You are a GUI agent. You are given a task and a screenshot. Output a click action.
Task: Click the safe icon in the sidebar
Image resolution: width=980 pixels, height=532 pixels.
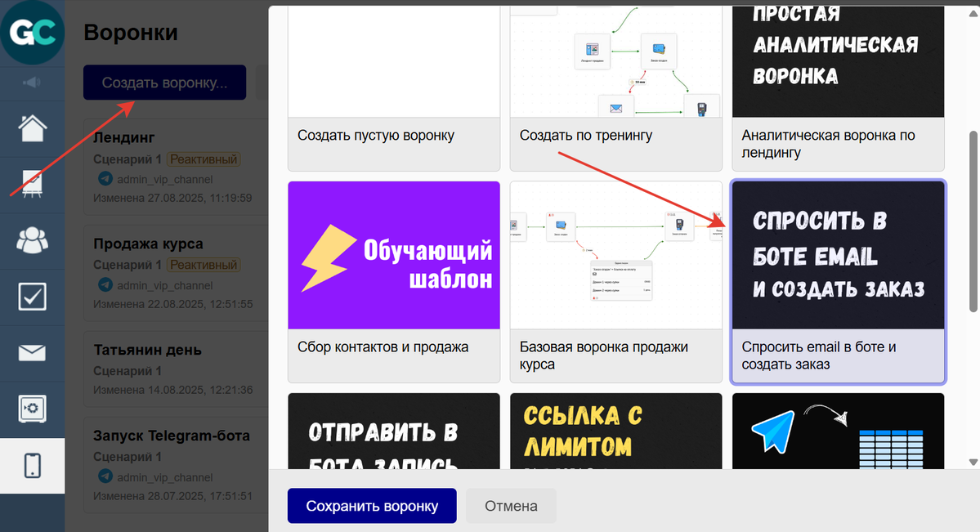(x=33, y=409)
